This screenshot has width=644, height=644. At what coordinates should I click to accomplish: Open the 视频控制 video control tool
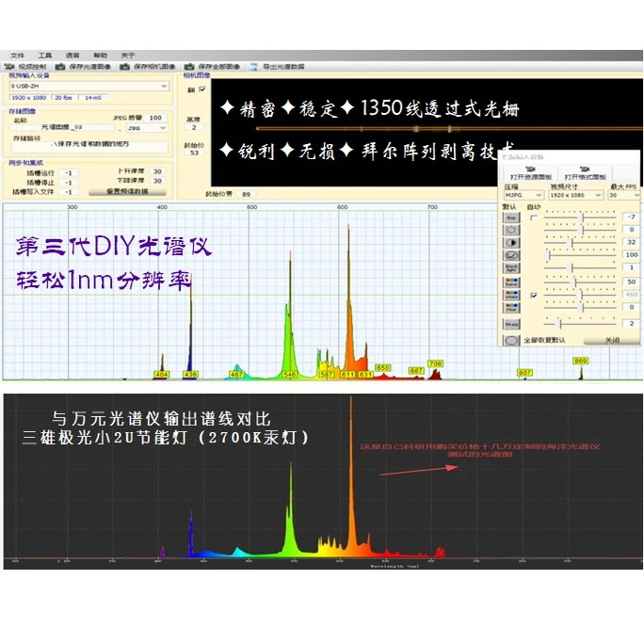tap(25, 67)
